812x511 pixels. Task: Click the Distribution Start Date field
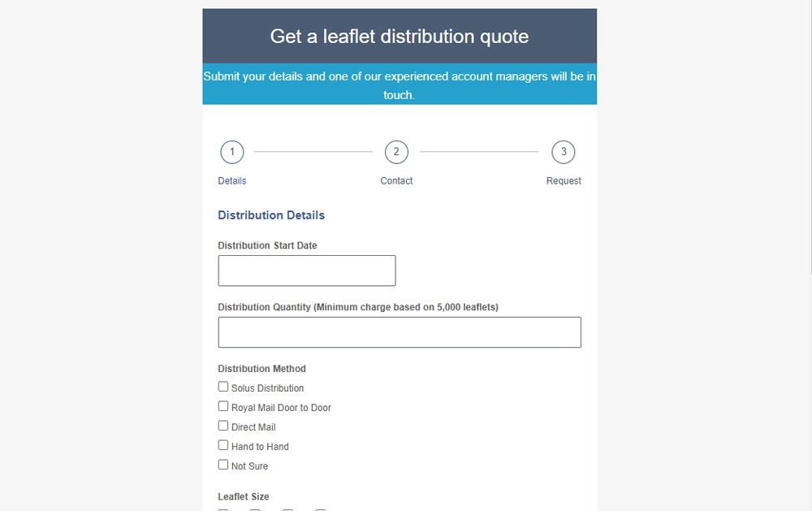(x=306, y=271)
